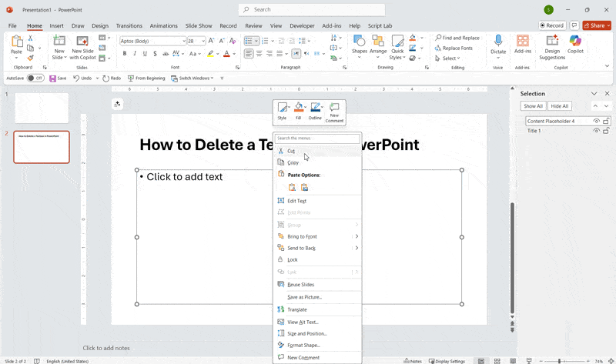
Task: Click the Hide All button
Action: (x=560, y=106)
